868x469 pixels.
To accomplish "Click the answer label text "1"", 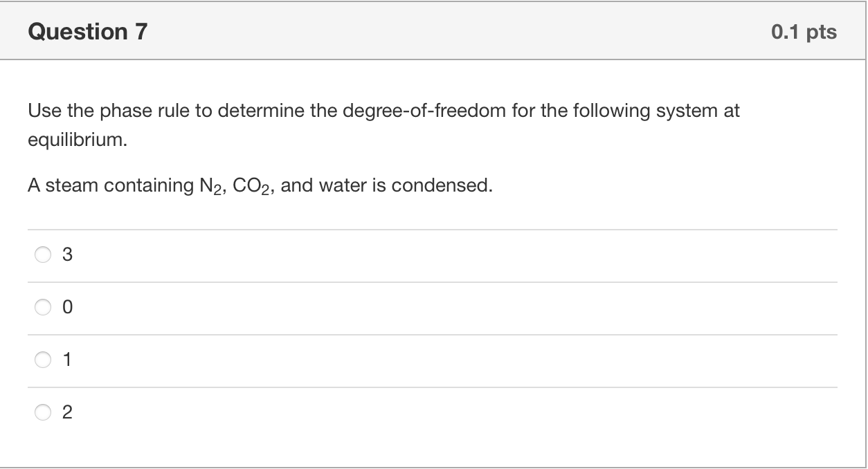I will coord(67,360).
